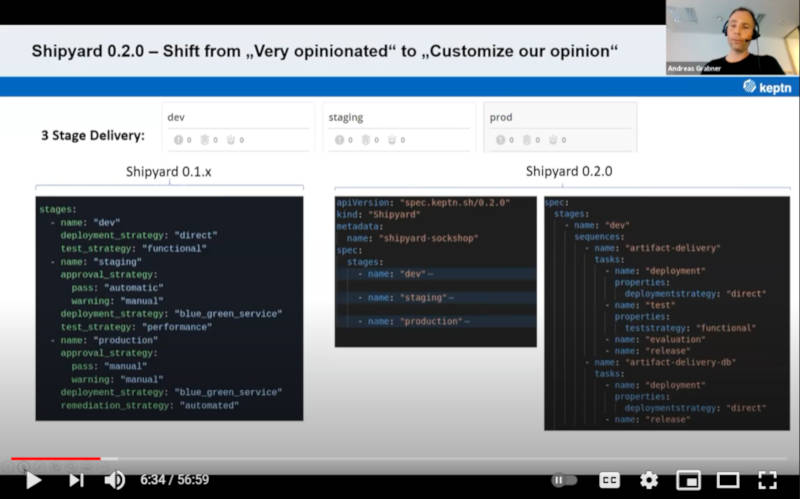Expand collapsed 'name: "dev"' line in middle panel
This screenshot has width=800, height=499.
395,274
